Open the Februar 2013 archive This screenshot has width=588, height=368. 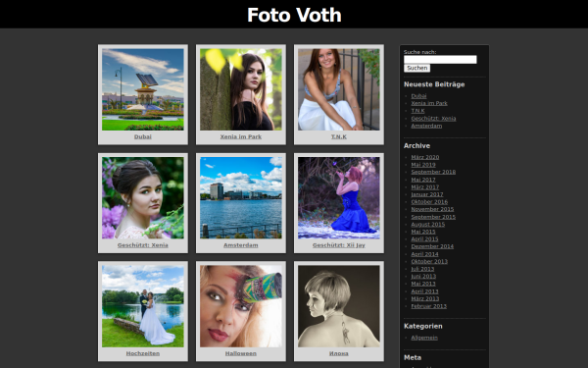[x=428, y=306]
